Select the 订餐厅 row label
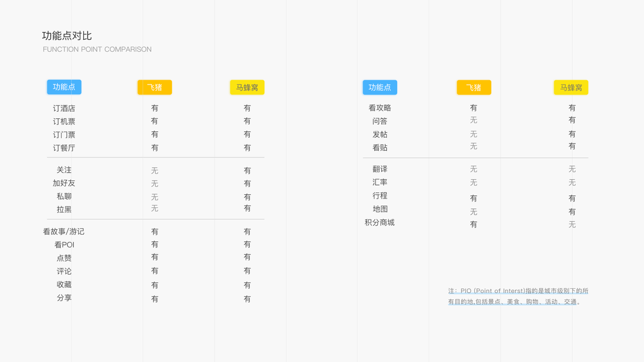Image resolution: width=644 pixels, height=362 pixels. point(64,148)
